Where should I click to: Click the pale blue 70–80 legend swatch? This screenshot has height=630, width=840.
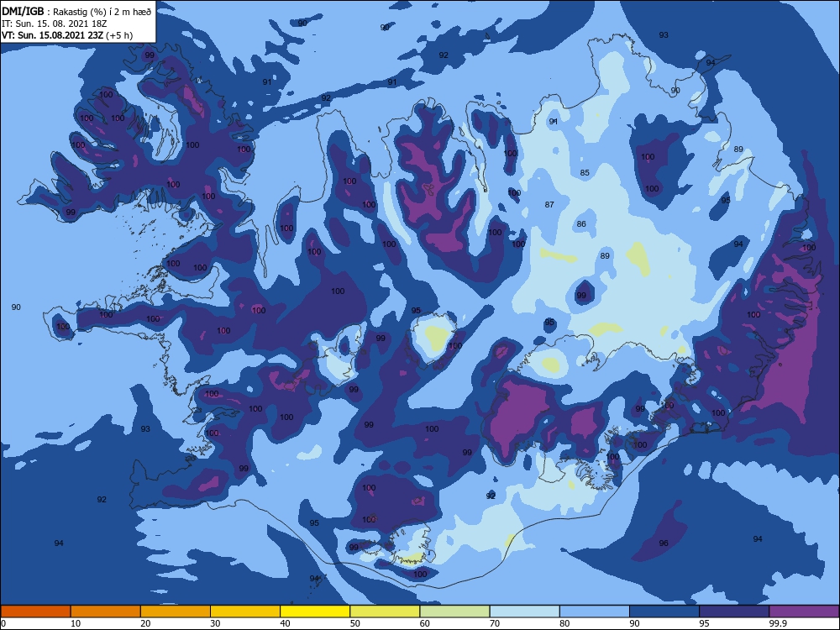coord(524,612)
